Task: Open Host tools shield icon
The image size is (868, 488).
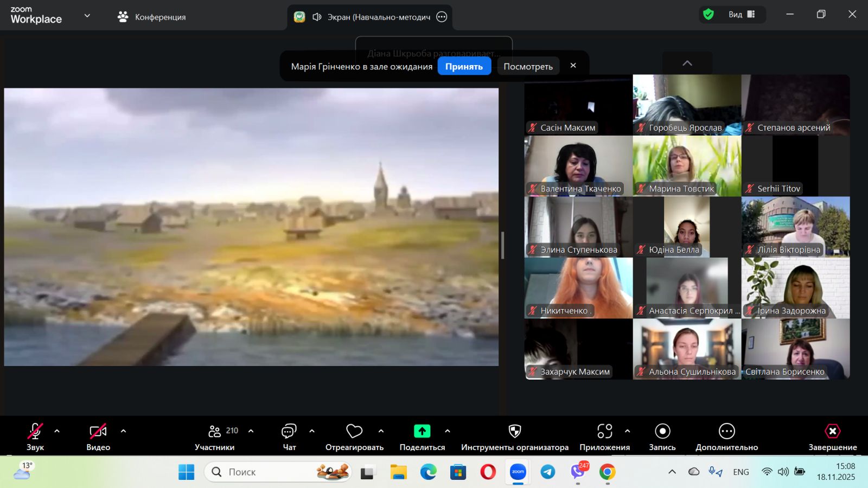Action: coord(514,432)
